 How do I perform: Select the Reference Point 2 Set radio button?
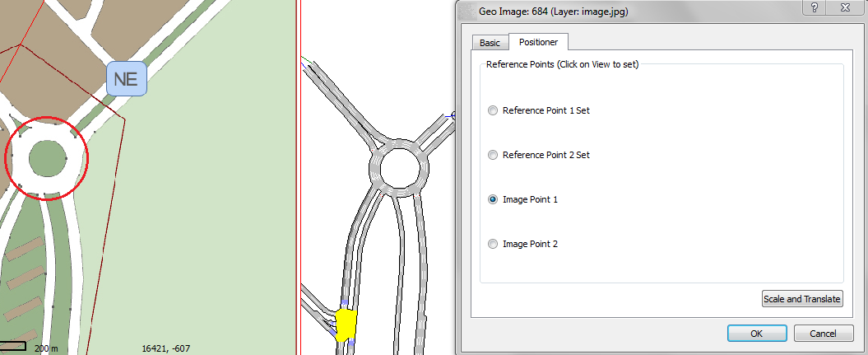click(x=493, y=155)
